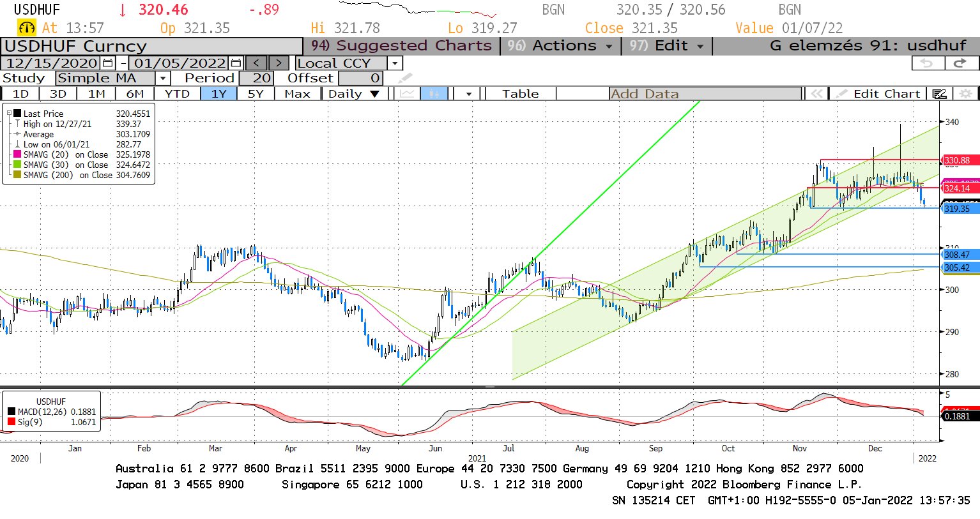
Task: Click the Average marker icon in legend
Action: pyautogui.click(x=17, y=134)
